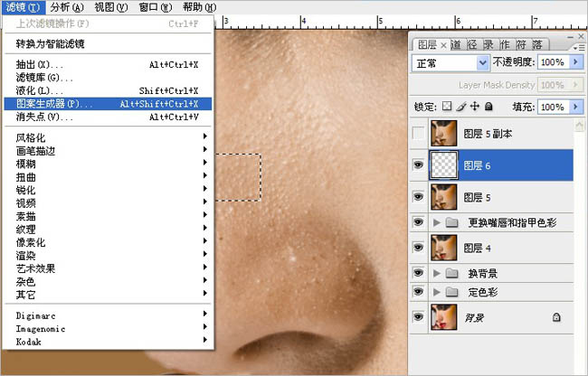Screen dimensions: 588x376
Task: Click the 不透明度 opacity value field
Action: [554, 62]
